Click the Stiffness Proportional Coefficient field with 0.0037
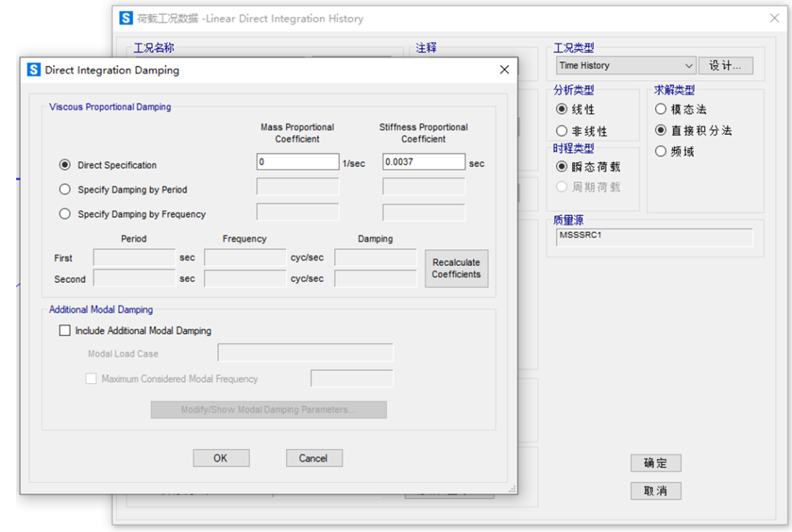Screen dimensions: 792x532 point(423,161)
